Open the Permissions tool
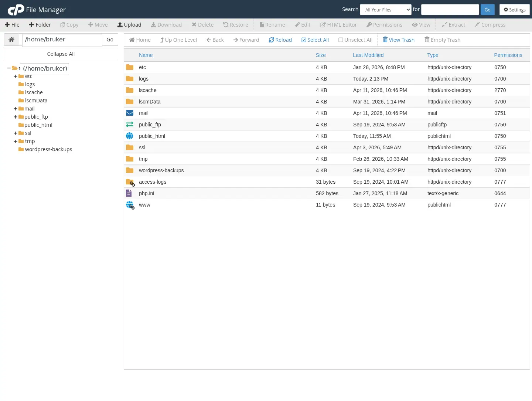Screen dimensions: 532x401 click(x=384, y=24)
